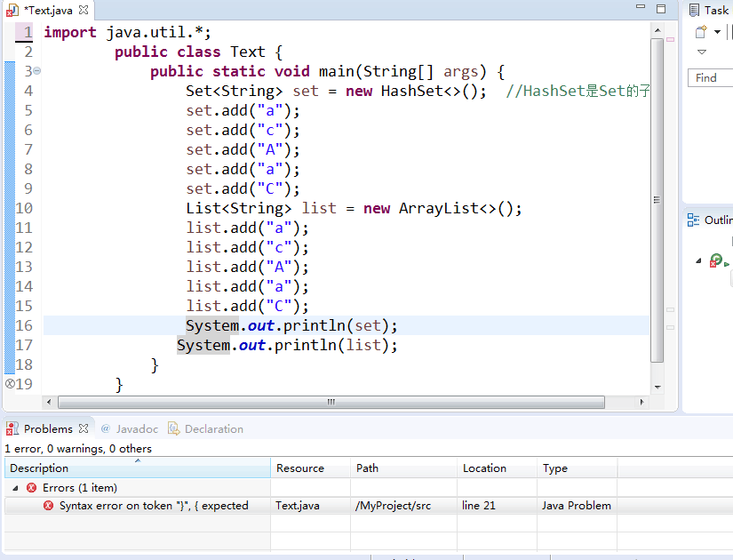
Task: Click the System.out.println(set) line
Action: coord(291,325)
